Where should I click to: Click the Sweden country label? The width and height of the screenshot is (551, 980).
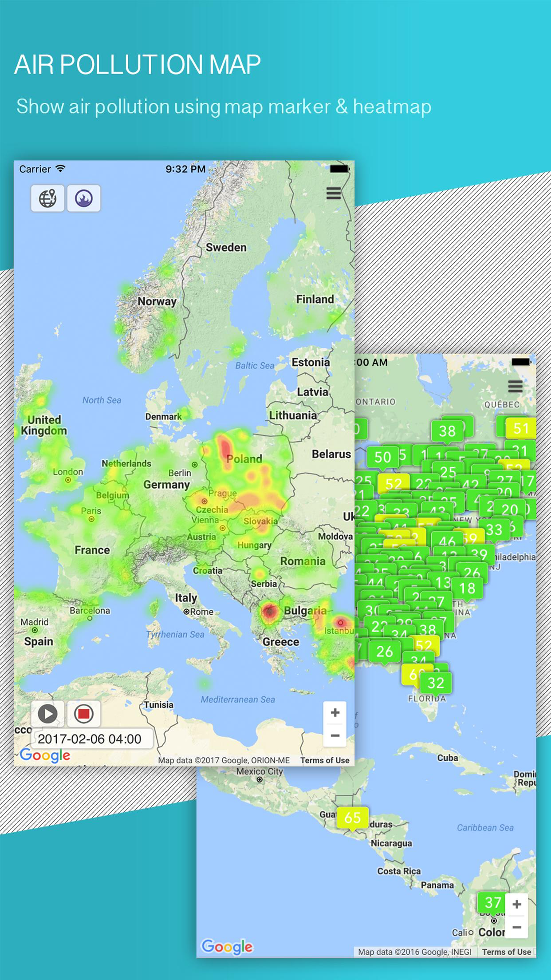coord(226,247)
